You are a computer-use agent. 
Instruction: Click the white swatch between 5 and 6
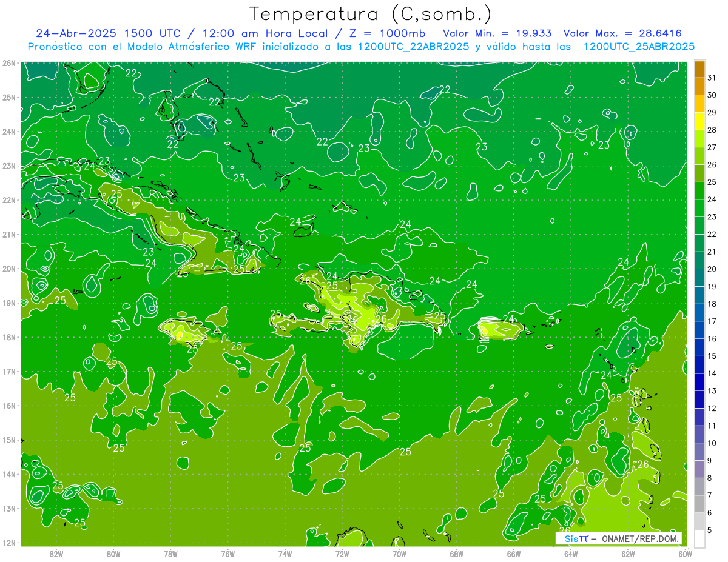(699, 521)
